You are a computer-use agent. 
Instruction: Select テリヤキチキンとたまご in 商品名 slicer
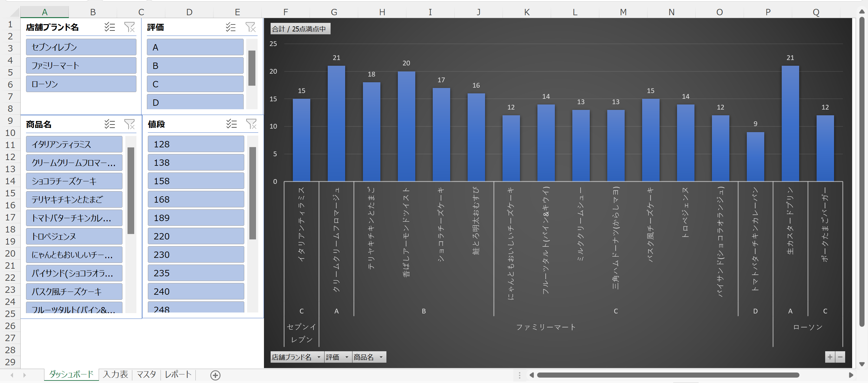[74, 199]
